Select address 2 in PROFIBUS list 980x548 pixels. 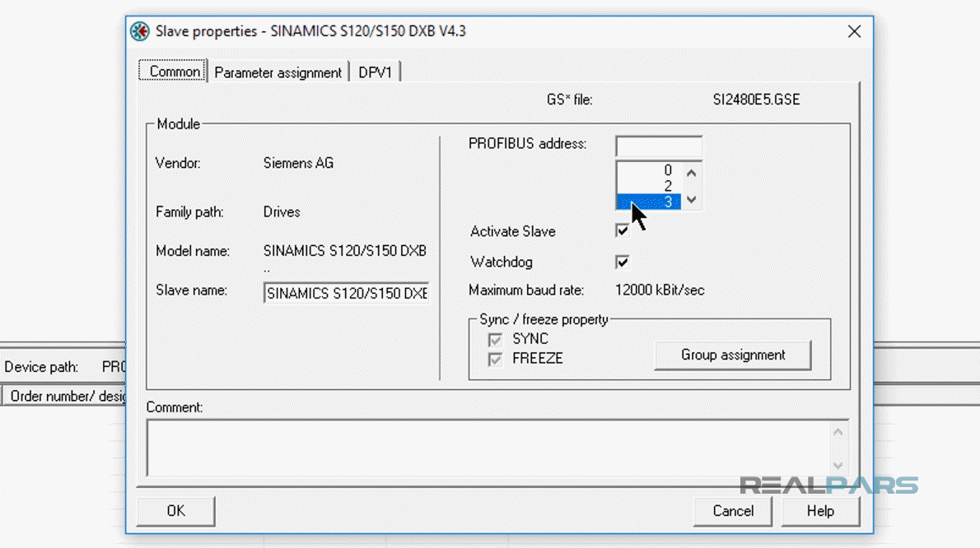(x=649, y=185)
